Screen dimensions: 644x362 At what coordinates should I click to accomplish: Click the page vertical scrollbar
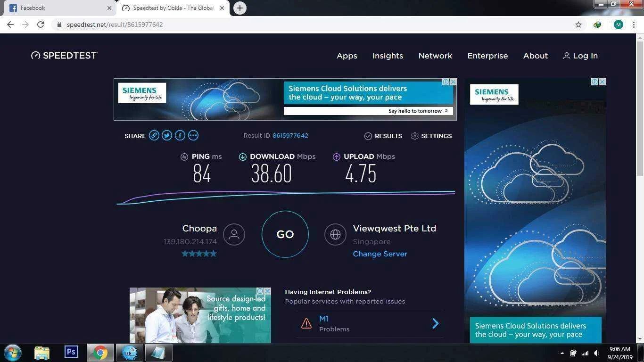(x=640, y=108)
